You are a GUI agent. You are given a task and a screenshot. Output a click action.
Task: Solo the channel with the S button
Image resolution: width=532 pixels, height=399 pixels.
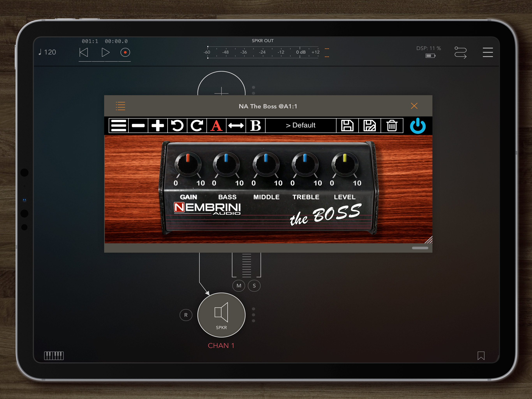pyautogui.click(x=254, y=286)
